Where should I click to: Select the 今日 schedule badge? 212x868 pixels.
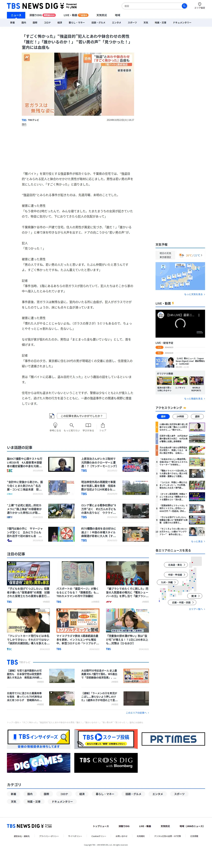[159, 347]
